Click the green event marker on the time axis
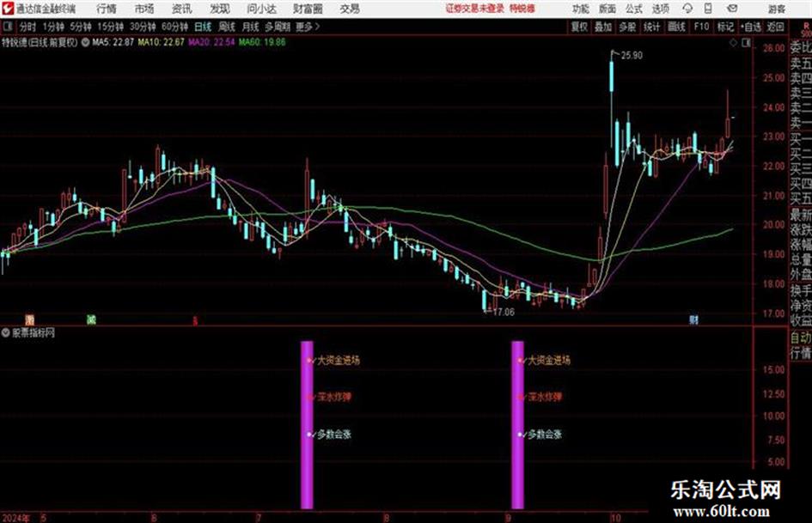The image size is (812, 523). coord(91,320)
